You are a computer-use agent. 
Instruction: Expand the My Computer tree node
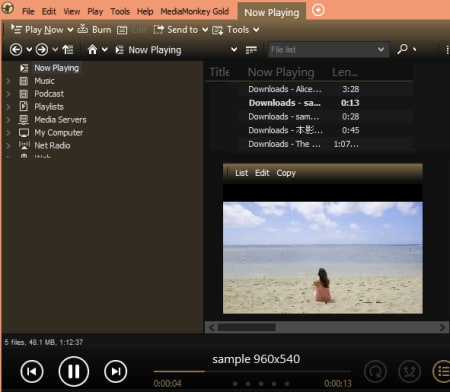(8, 133)
